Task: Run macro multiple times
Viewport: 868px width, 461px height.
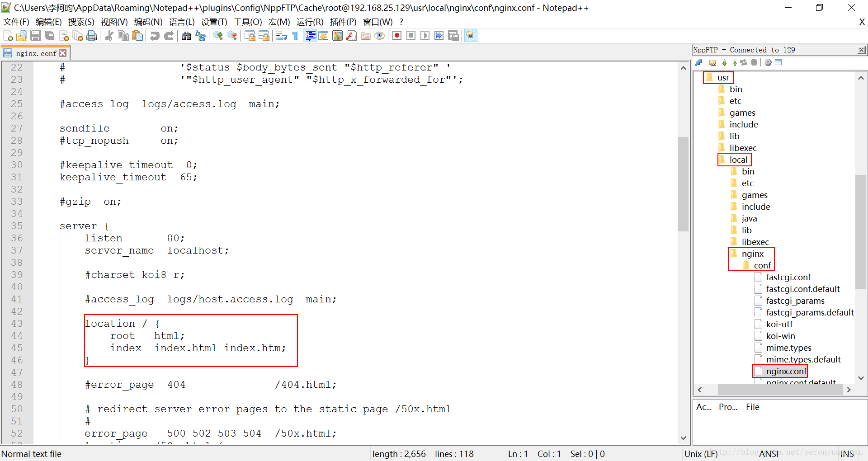Action: [439, 36]
